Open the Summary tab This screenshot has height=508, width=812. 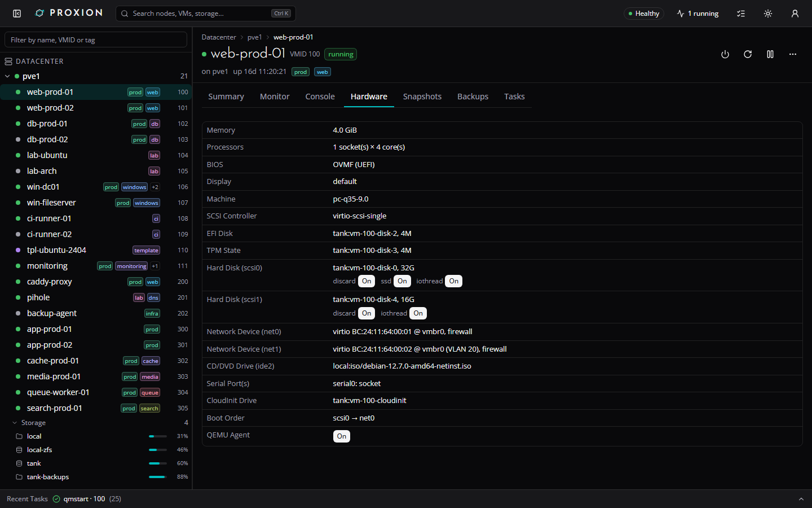[226, 97]
